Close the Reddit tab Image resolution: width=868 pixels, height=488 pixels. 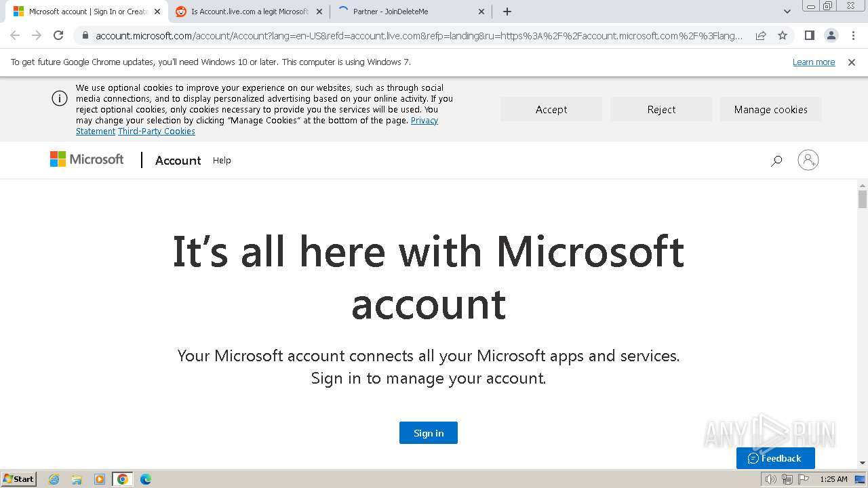point(319,12)
